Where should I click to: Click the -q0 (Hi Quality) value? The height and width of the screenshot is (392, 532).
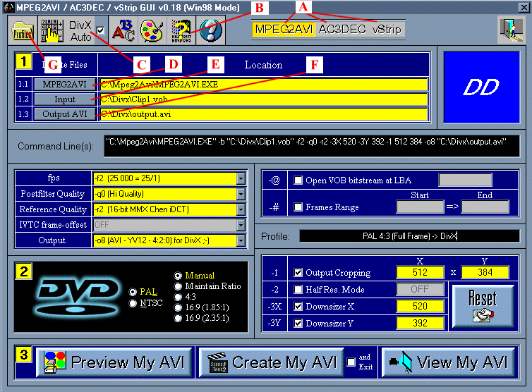[x=164, y=194]
